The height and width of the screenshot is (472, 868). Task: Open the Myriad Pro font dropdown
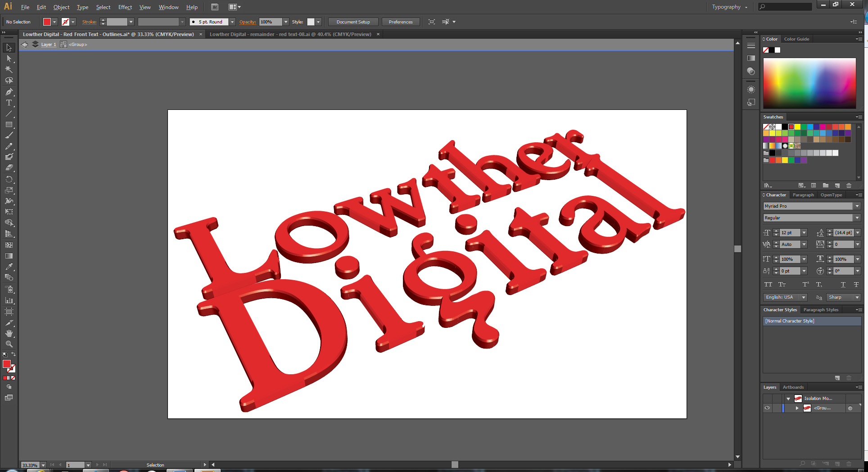857,206
